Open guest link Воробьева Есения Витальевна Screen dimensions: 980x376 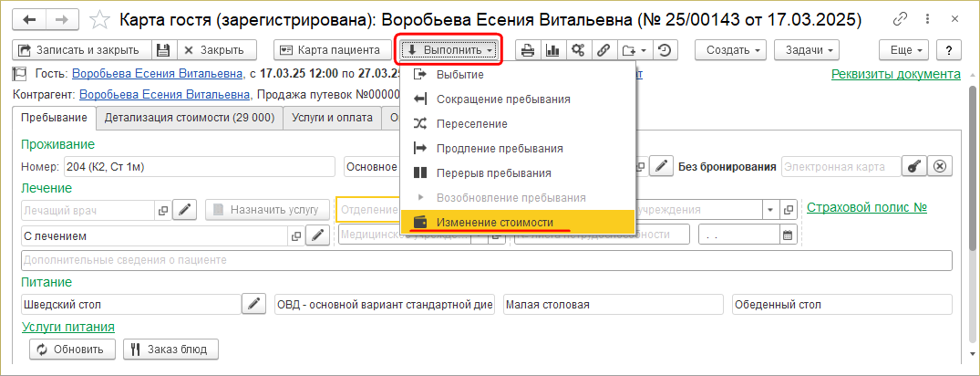tap(158, 75)
